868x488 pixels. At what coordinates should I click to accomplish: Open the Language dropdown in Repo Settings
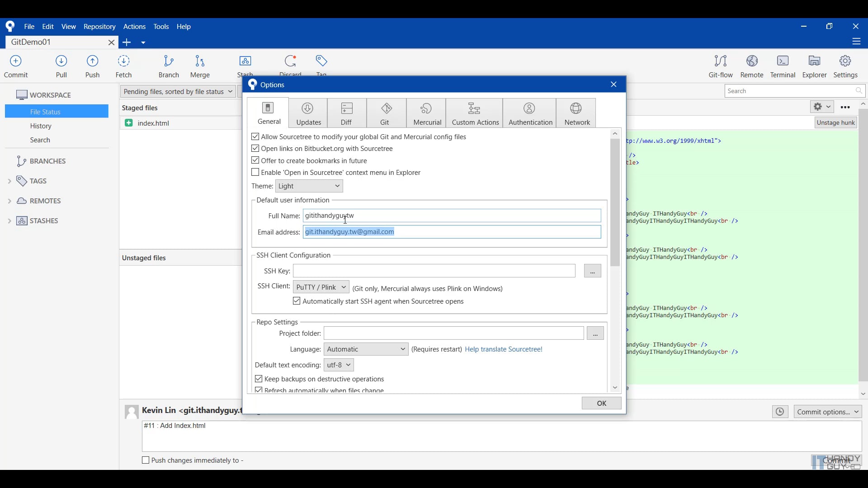365,349
